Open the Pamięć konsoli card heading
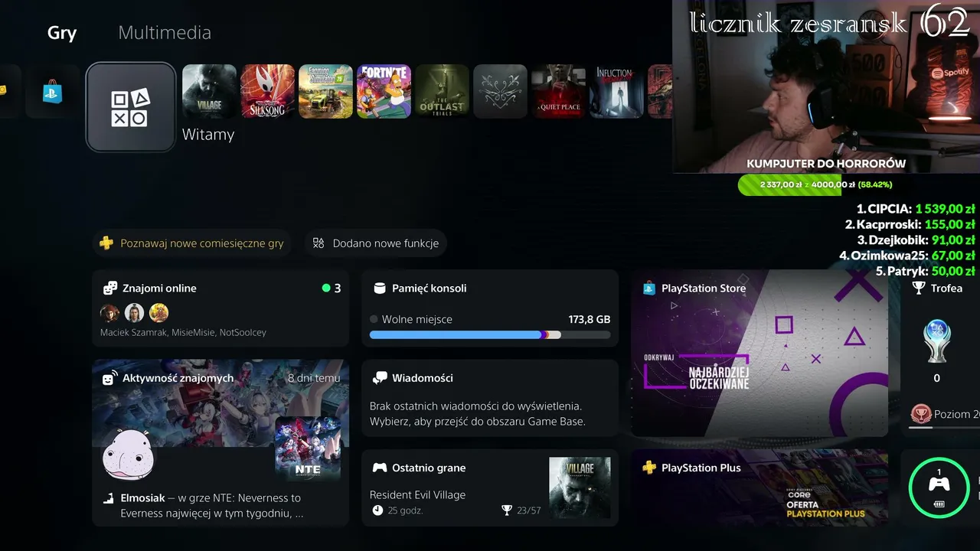980x551 pixels. coord(430,289)
